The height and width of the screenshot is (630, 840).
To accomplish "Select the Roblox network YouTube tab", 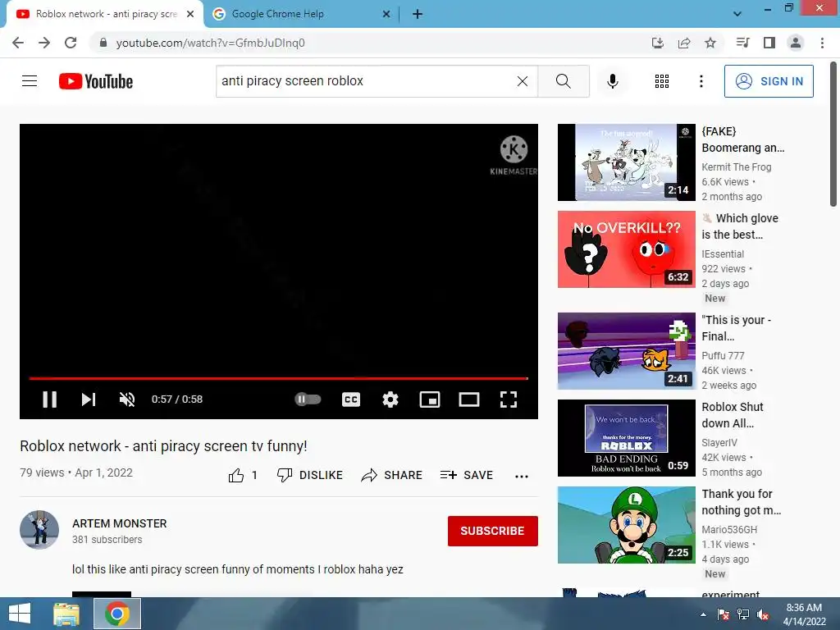I will tap(106, 14).
